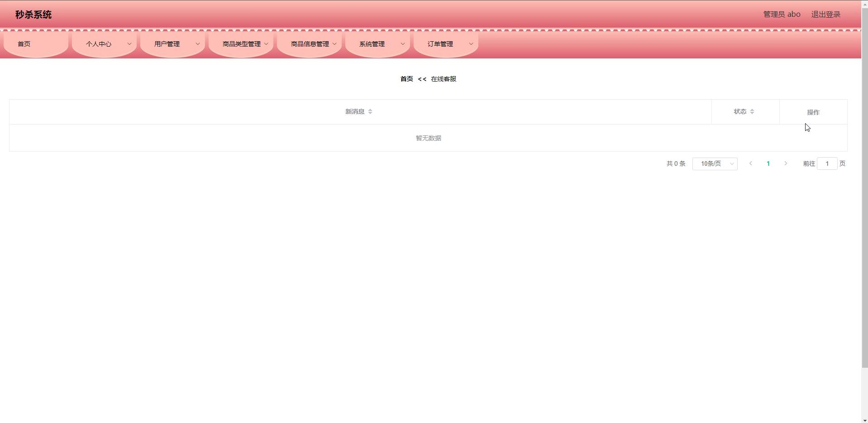Open the 10条/页 page size dropdown
868x423 pixels.
pos(715,164)
